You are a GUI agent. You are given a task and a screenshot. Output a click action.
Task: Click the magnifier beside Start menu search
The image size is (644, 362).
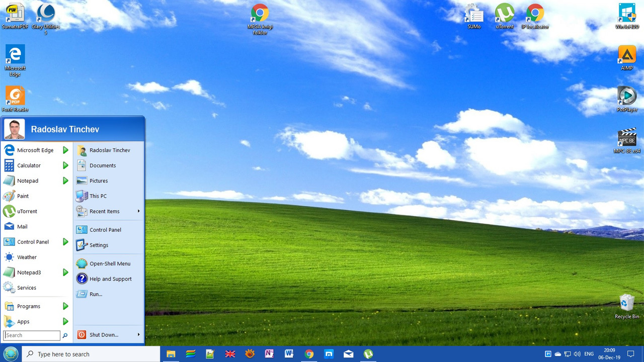[x=65, y=335]
